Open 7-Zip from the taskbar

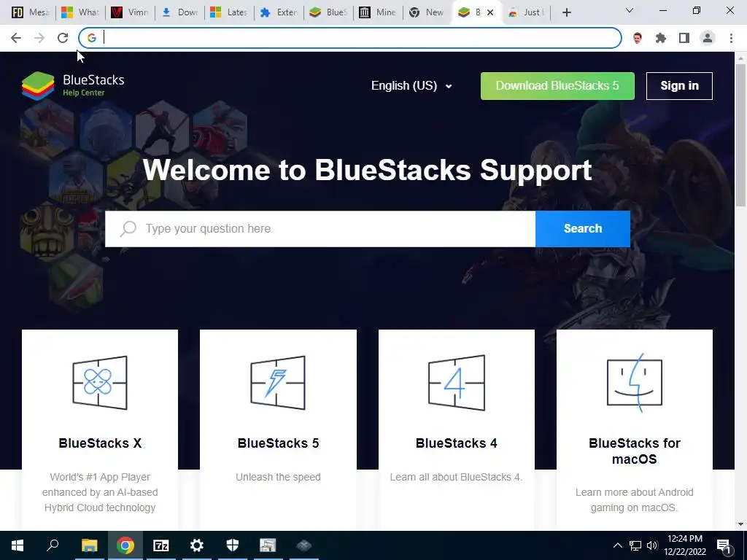[x=161, y=545]
